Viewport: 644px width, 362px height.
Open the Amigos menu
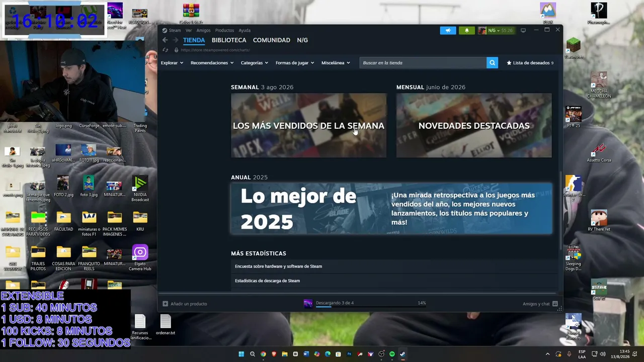(x=203, y=30)
